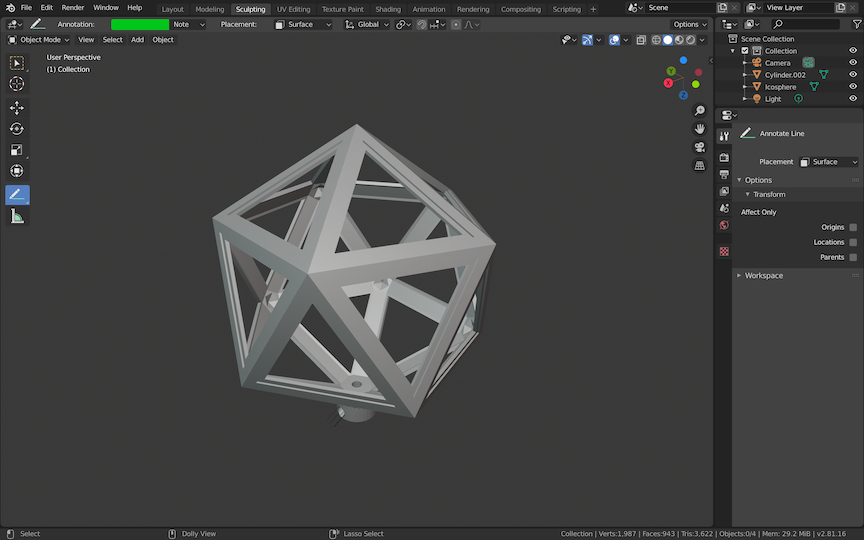864x540 pixels.
Task: Choose the Measure tool
Action: 17,217
